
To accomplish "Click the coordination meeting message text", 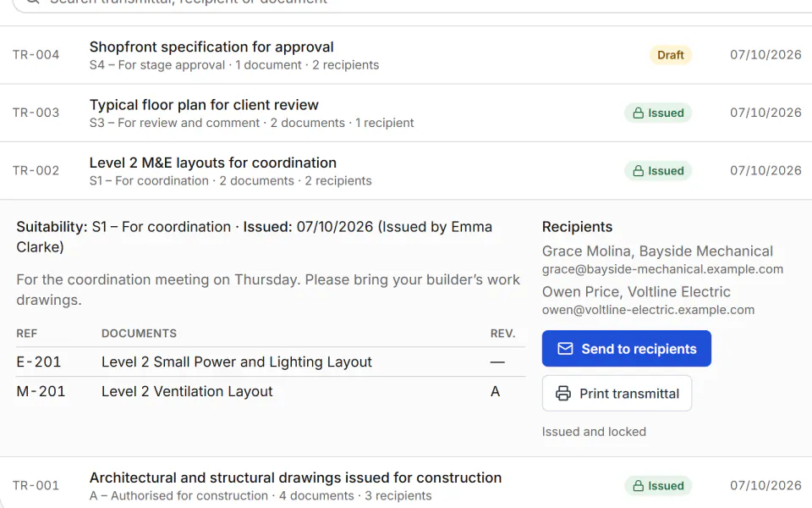I will pyautogui.click(x=268, y=290).
